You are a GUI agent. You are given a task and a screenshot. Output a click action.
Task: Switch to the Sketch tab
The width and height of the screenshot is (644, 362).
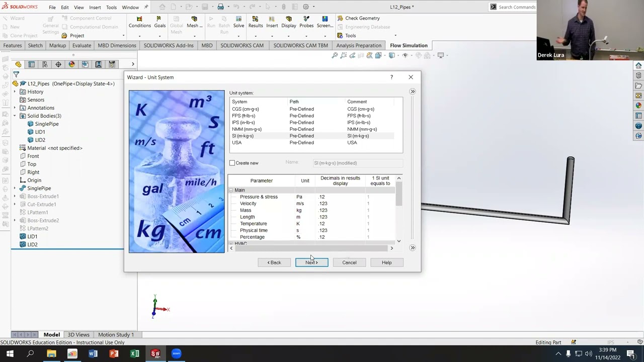pos(35,45)
